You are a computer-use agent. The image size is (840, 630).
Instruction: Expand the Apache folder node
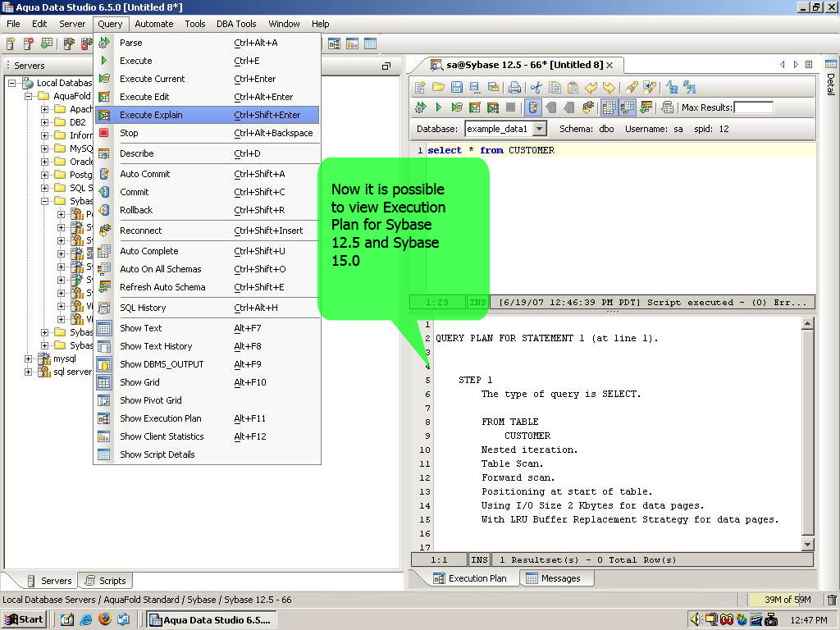45,109
